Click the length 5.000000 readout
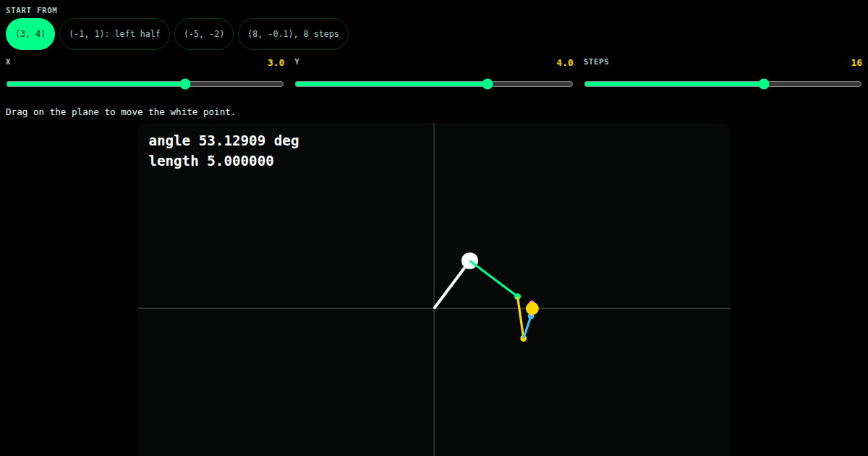The height and width of the screenshot is (456, 868). (211, 161)
